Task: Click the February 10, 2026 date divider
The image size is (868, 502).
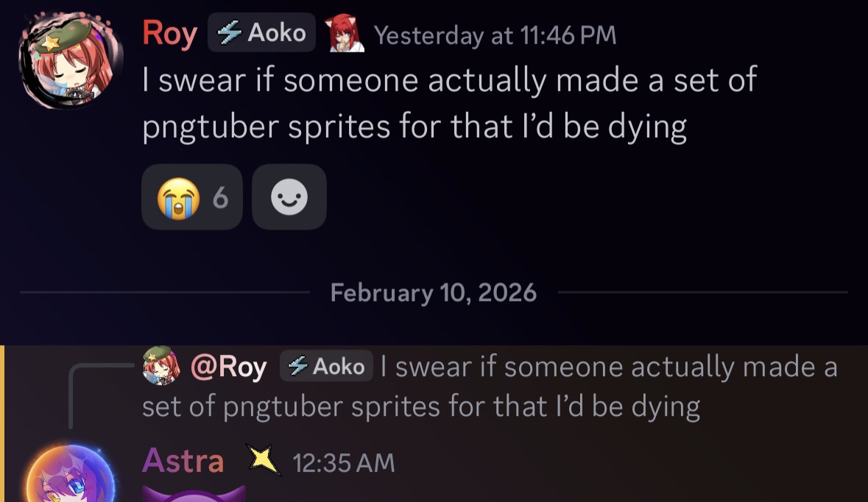Action: coord(434,293)
